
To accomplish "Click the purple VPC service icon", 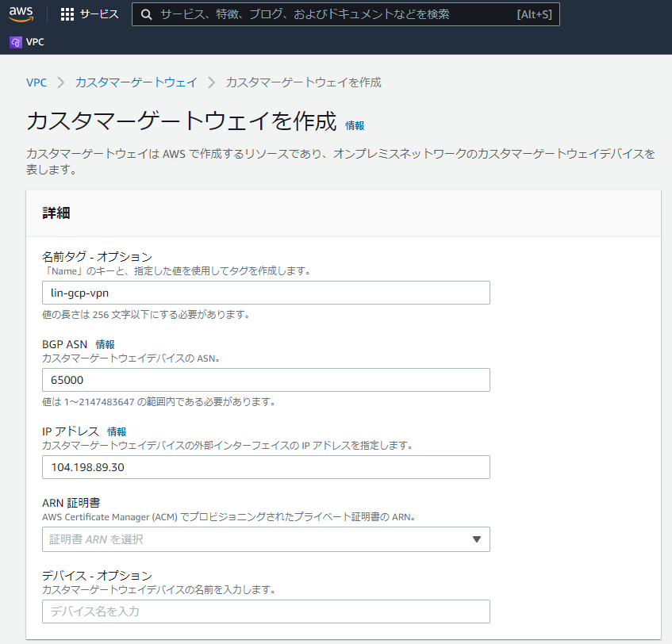I will (x=15, y=43).
